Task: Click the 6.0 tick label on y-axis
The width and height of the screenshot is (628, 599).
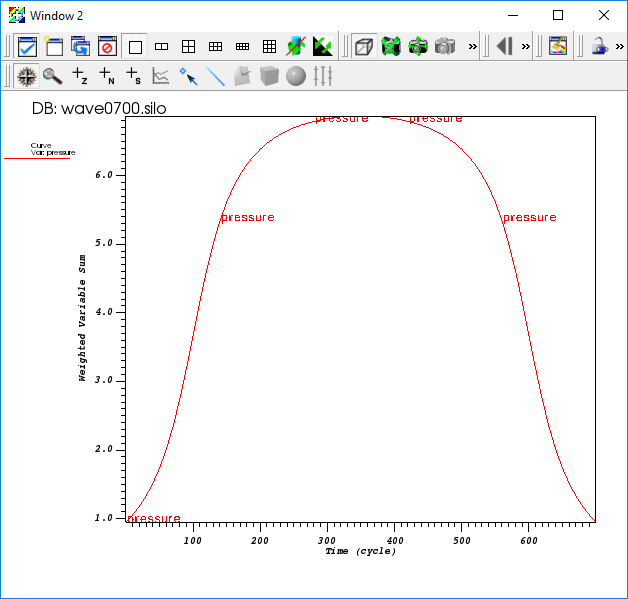Action: 104,175
